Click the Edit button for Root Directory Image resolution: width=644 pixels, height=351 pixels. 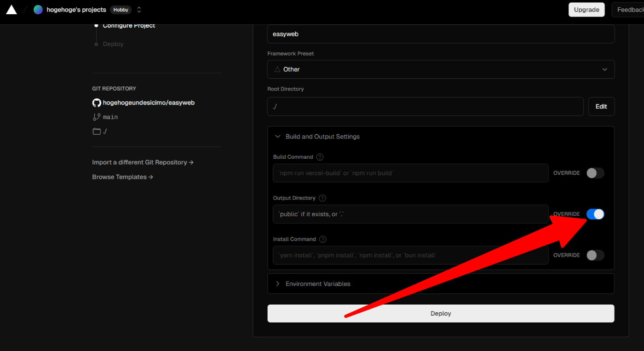point(601,106)
